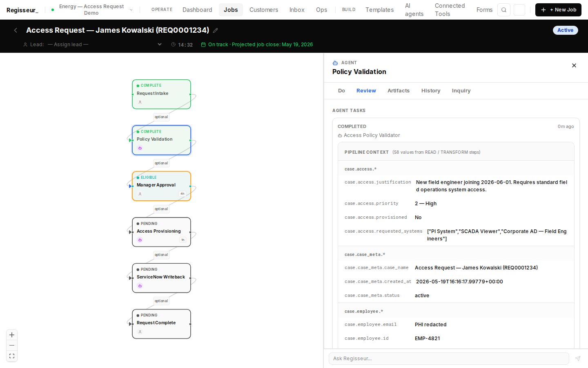
Task: Switch to the History tab
Action: [x=431, y=91]
